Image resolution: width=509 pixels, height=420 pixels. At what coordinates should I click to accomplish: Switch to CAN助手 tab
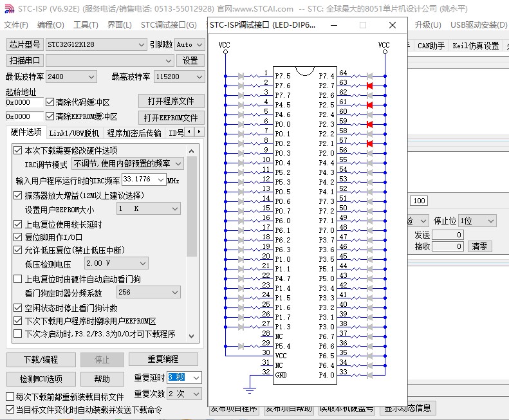[x=430, y=46]
